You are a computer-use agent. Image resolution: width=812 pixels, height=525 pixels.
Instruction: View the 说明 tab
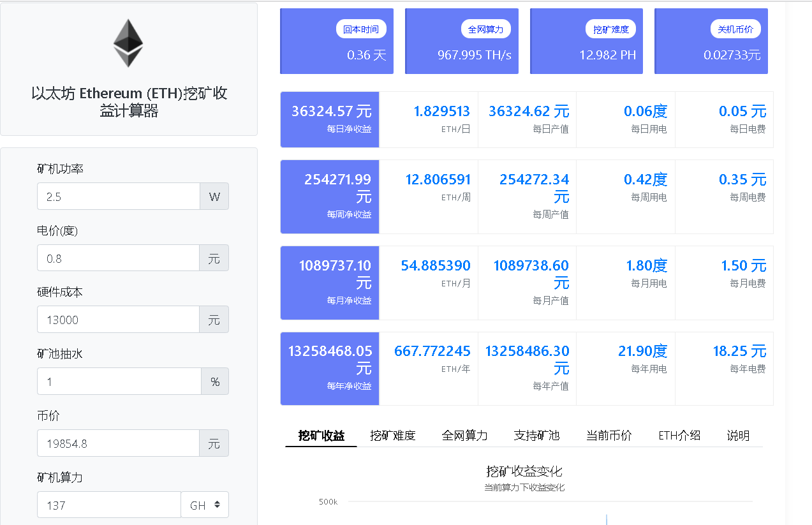click(737, 435)
